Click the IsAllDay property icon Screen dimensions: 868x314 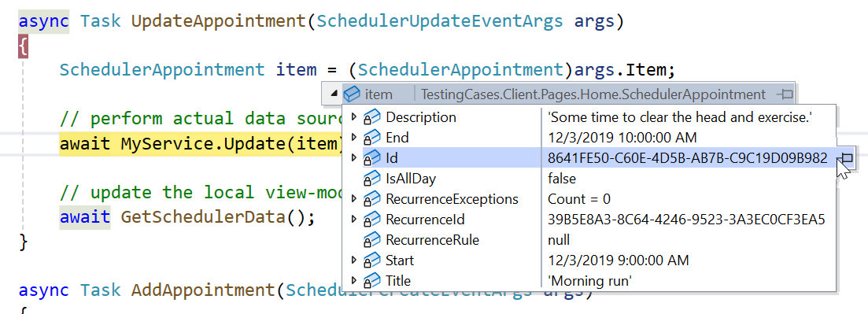[371, 179]
